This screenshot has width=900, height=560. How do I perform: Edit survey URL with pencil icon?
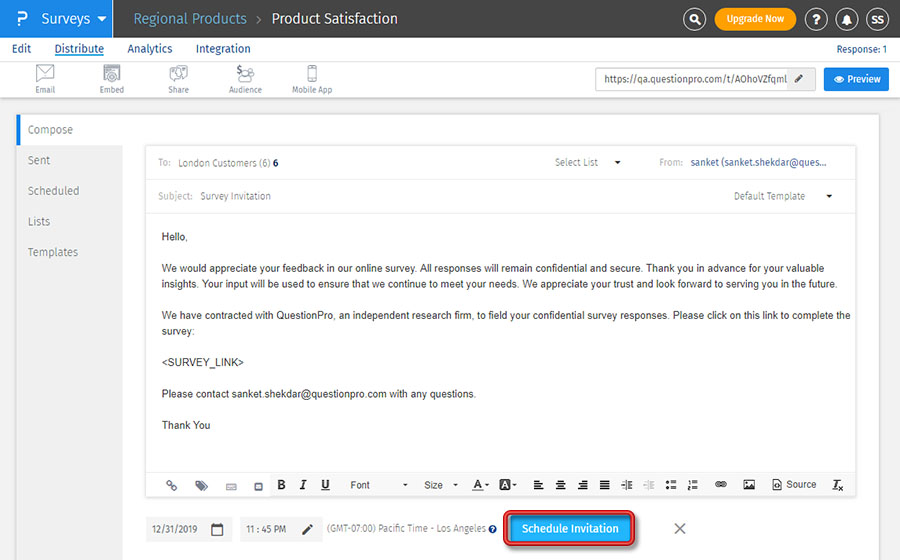coord(800,79)
